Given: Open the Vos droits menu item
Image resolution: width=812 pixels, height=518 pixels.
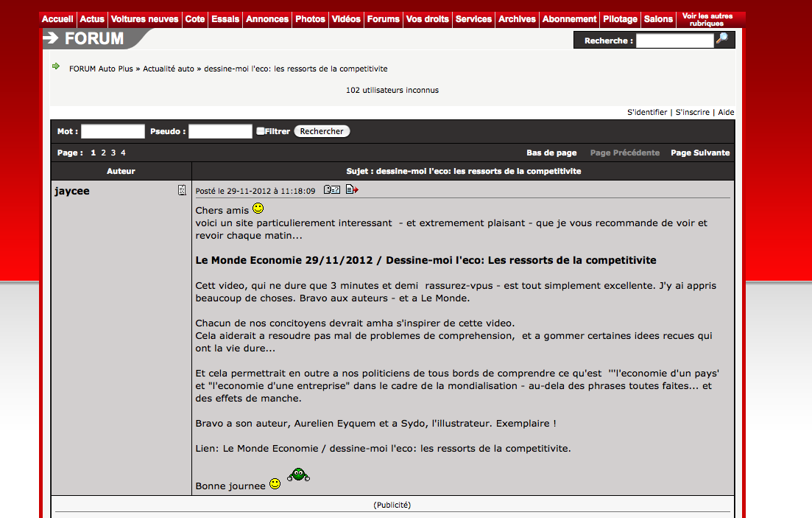Looking at the screenshot, I should [427, 19].
